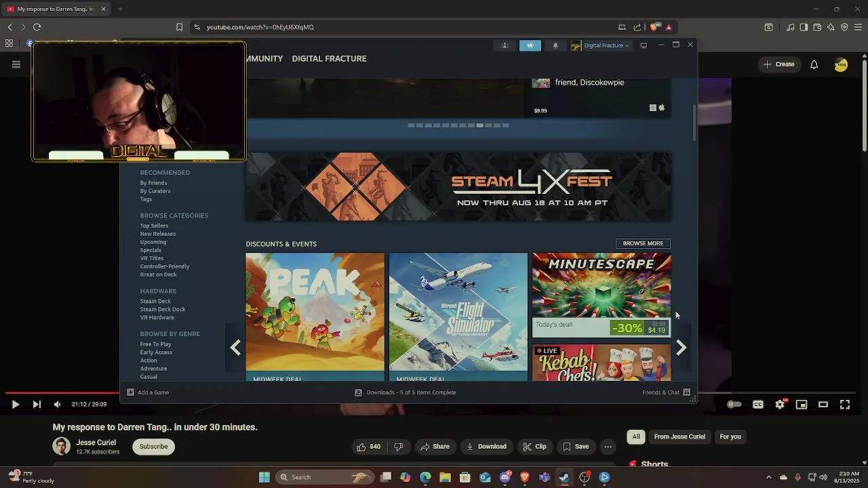This screenshot has width=868, height=488.
Task: Click the Clip button
Action: [x=534, y=447]
